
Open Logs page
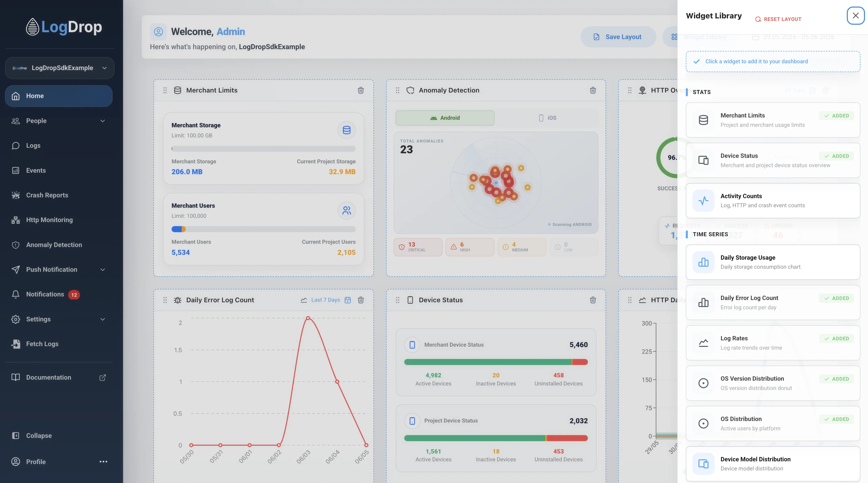click(x=59, y=145)
